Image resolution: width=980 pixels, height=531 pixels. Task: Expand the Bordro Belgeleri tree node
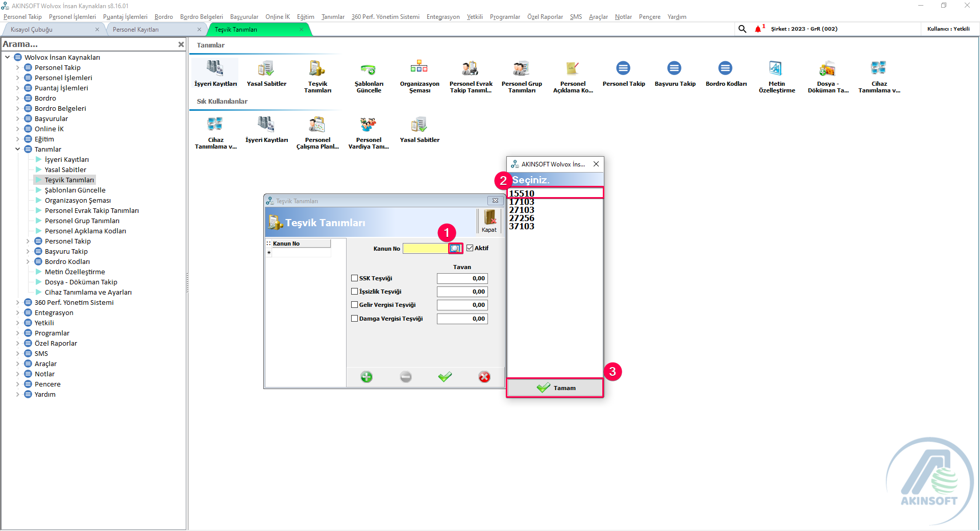click(17, 108)
